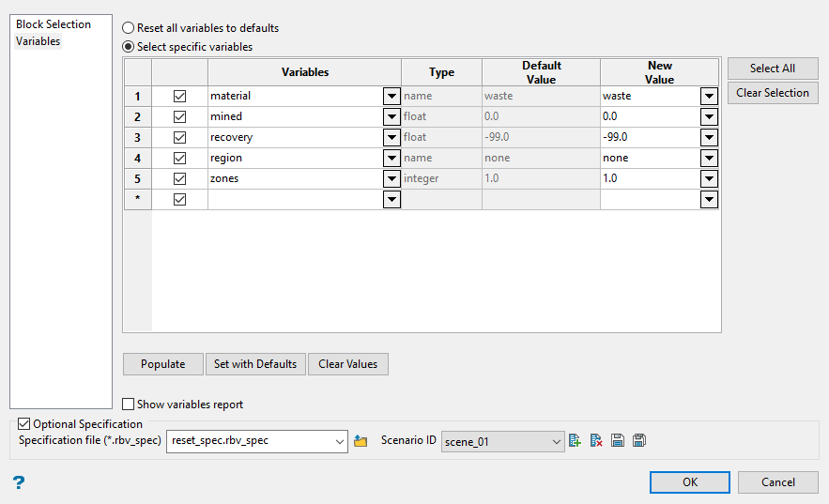This screenshot has height=504, width=829.
Task: Expand the Scenario ID scene_01 dropdown
Action: (x=557, y=441)
